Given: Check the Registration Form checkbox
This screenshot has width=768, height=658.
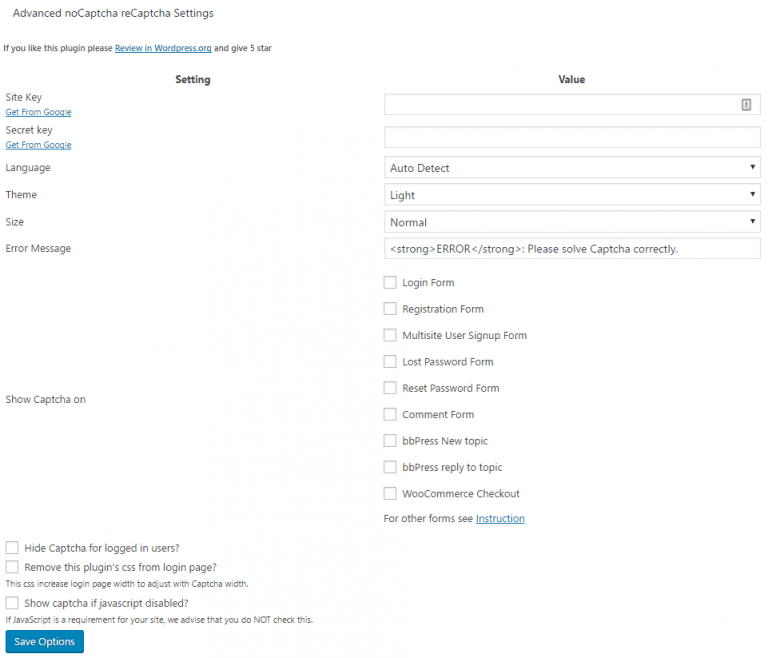Looking at the screenshot, I should (390, 309).
